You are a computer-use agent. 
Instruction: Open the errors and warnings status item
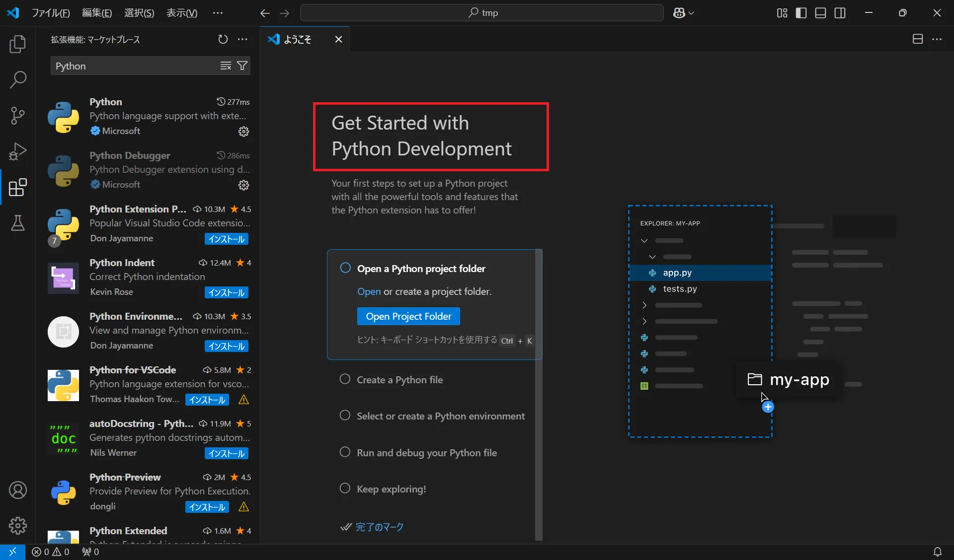click(51, 552)
